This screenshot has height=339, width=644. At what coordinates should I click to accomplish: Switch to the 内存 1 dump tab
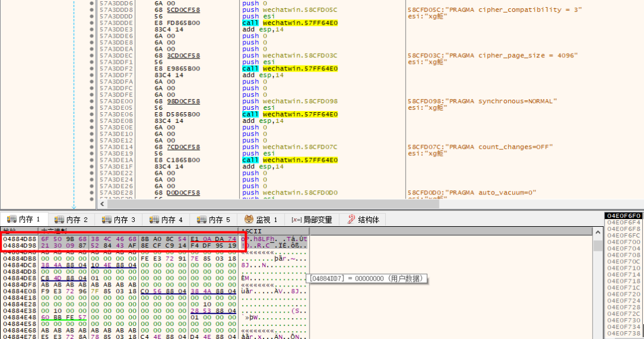coord(24,220)
